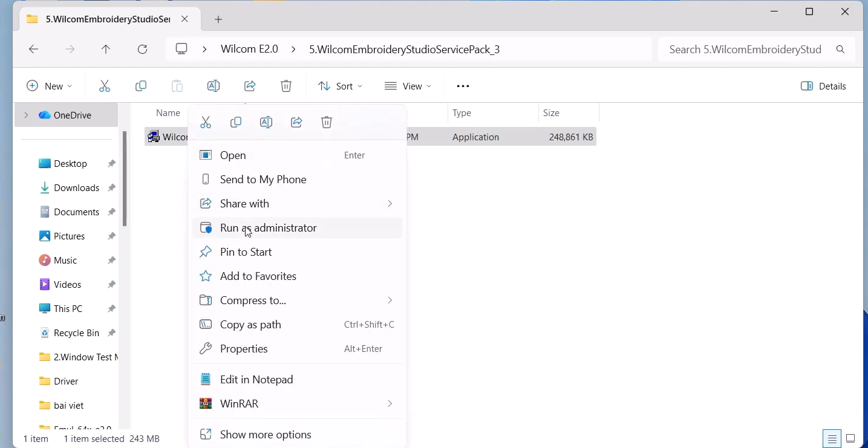This screenshot has height=448, width=868.
Task: Click the Copy icon in context menu
Action: click(x=236, y=123)
